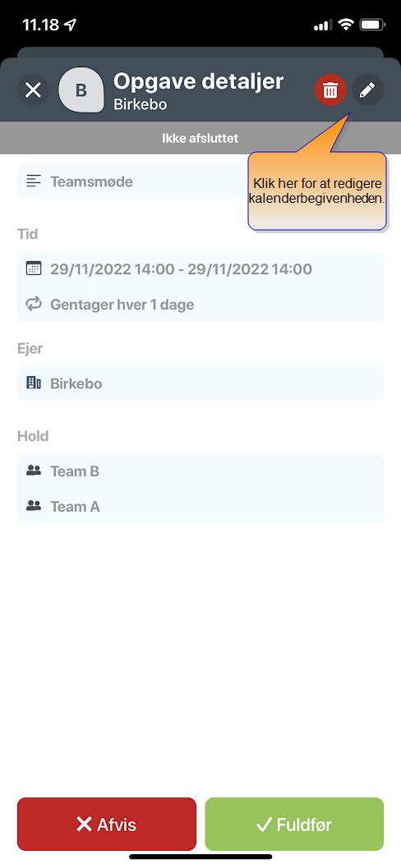Tap the calendar icon beside the date range
Screen dimensions: 401x868
point(34,269)
